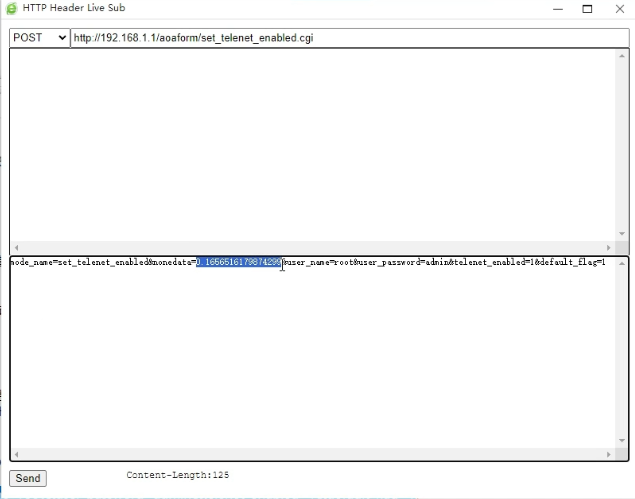Screen dimensions: 635x499
Task: Open the POST request method dropdown
Action: tap(39, 37)
